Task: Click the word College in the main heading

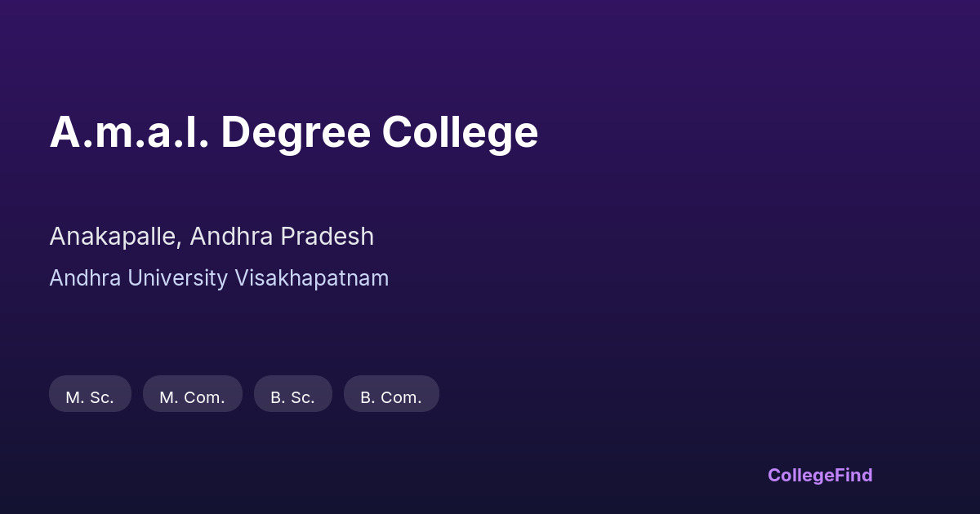Action: point(460,132)
